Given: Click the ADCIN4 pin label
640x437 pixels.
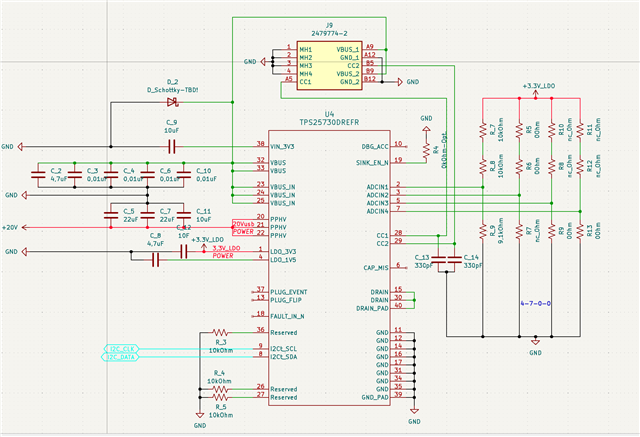Looking at the screenshot, I should tap(378, 211).
